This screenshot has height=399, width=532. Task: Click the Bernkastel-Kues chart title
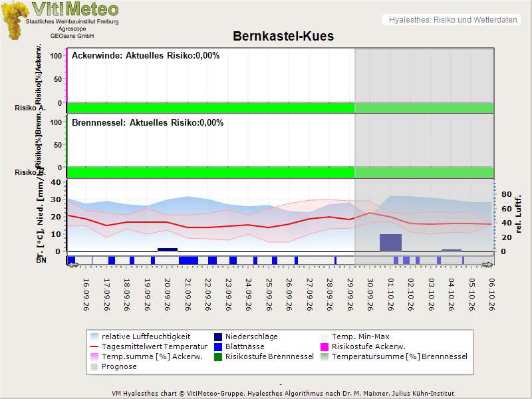pos(283,36)
